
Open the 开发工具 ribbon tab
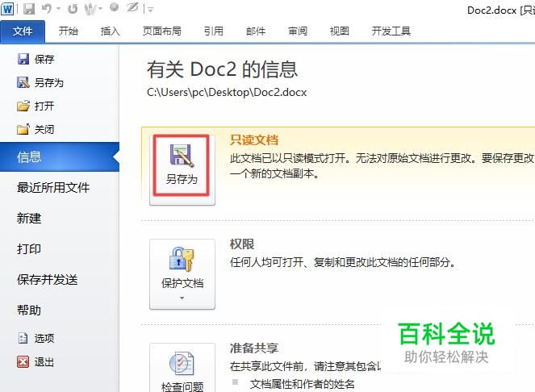click(x=391, y=31)
